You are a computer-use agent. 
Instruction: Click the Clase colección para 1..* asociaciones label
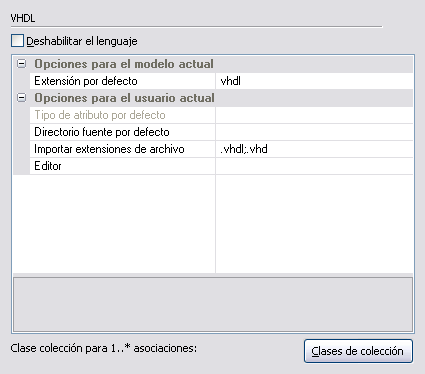click(x=104, y=348)
